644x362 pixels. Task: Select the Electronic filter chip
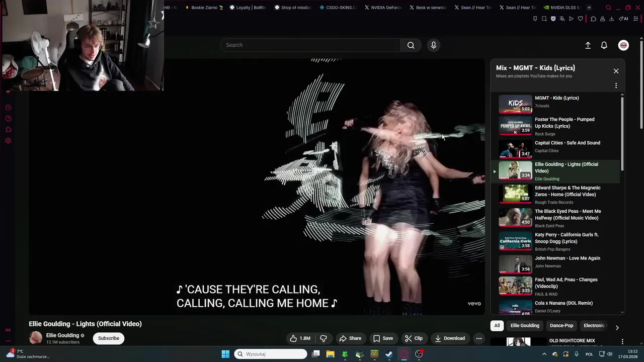(594, 326)
